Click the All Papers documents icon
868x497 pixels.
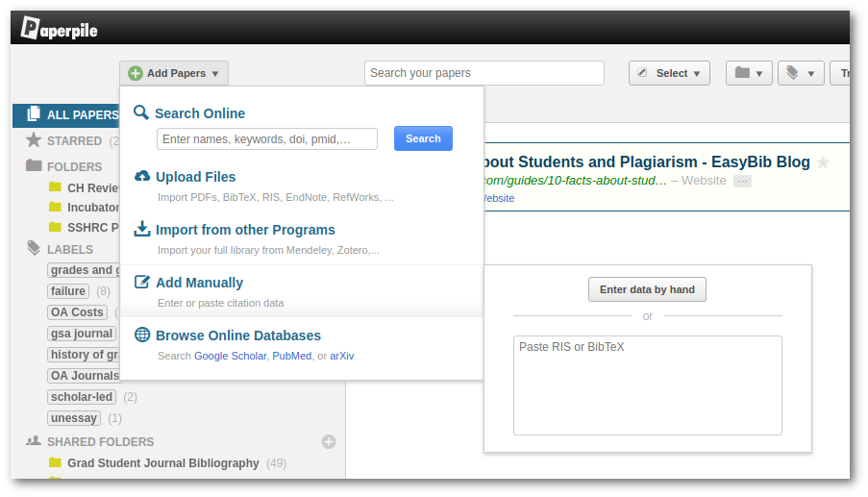coord(34,113)
